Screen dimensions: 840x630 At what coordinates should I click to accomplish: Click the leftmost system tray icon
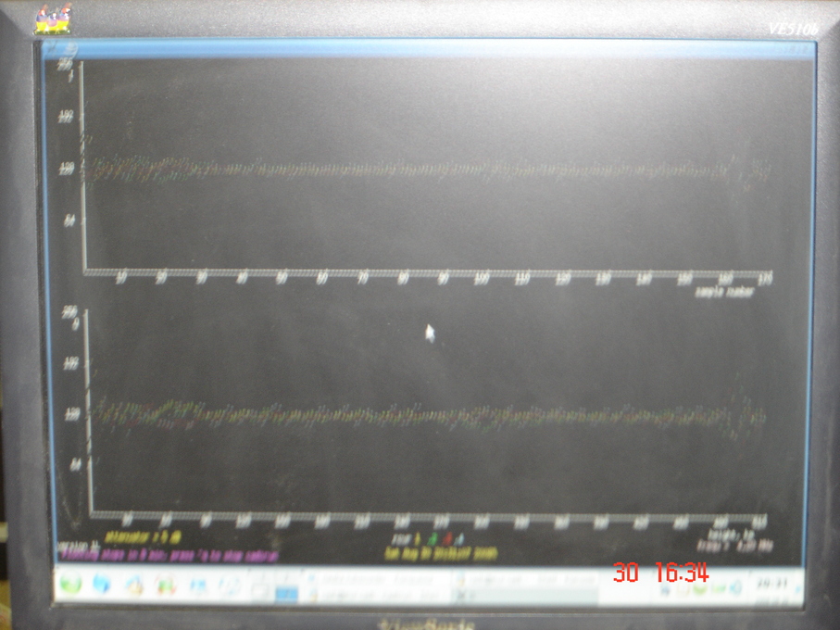click(x=666, y=590)
